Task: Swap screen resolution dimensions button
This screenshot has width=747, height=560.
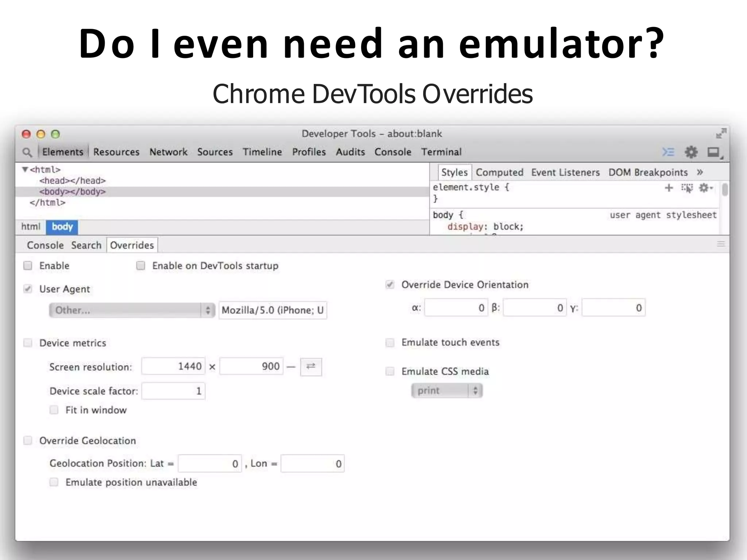Action: pos(311,366)
